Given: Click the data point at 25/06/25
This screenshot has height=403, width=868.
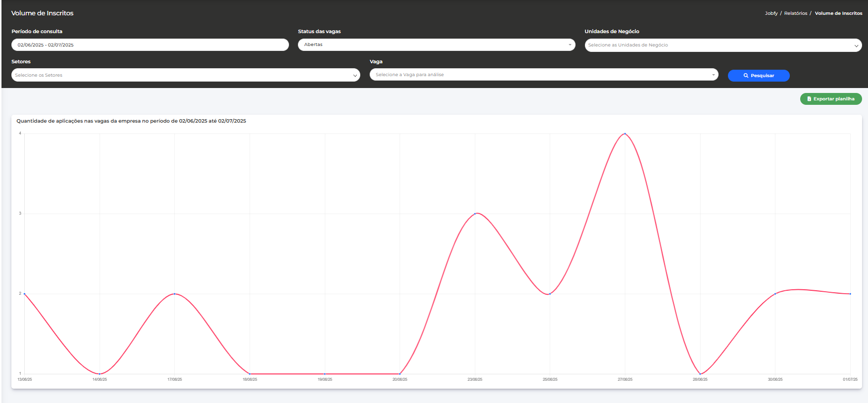Looking at the screenshot, I should pyautogui.click(x=550, y=294).
